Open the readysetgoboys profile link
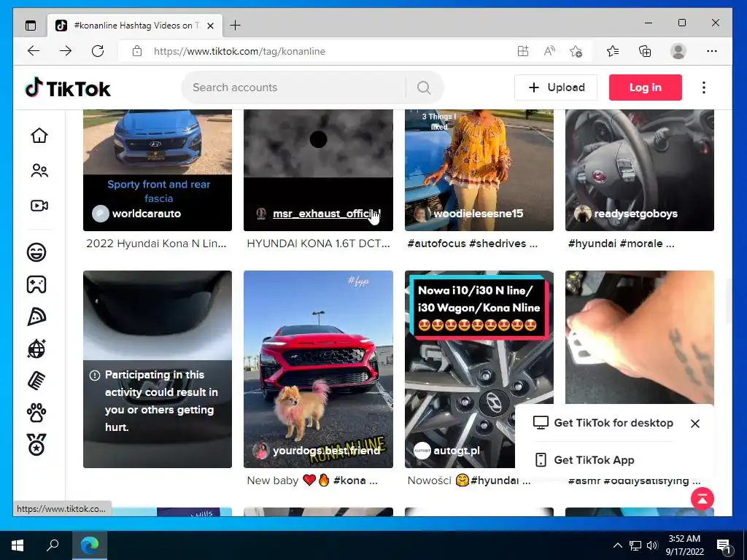 [635, 214]
